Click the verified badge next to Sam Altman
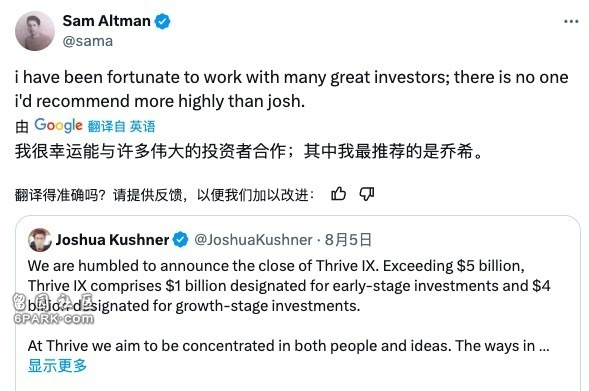Viewport: 589px width, 391px height. (162, 21)
